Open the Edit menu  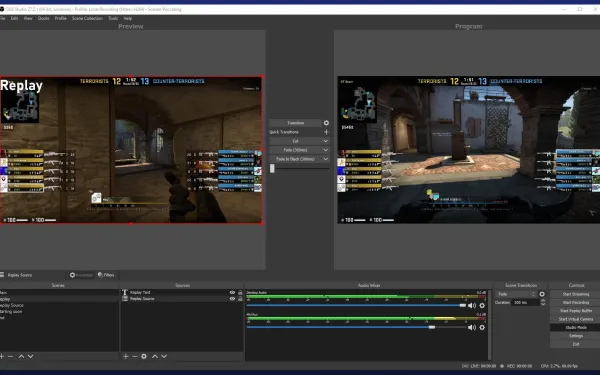(x=14, y=18)
